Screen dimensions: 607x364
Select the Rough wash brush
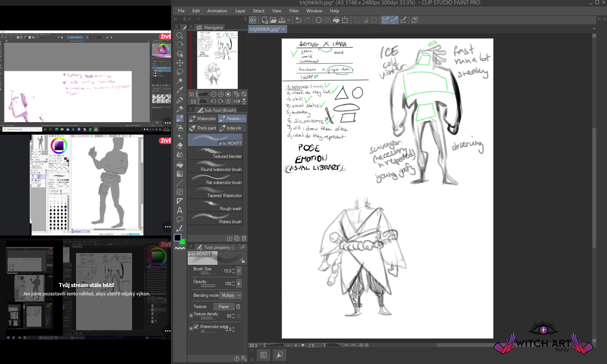coord(215,206)
